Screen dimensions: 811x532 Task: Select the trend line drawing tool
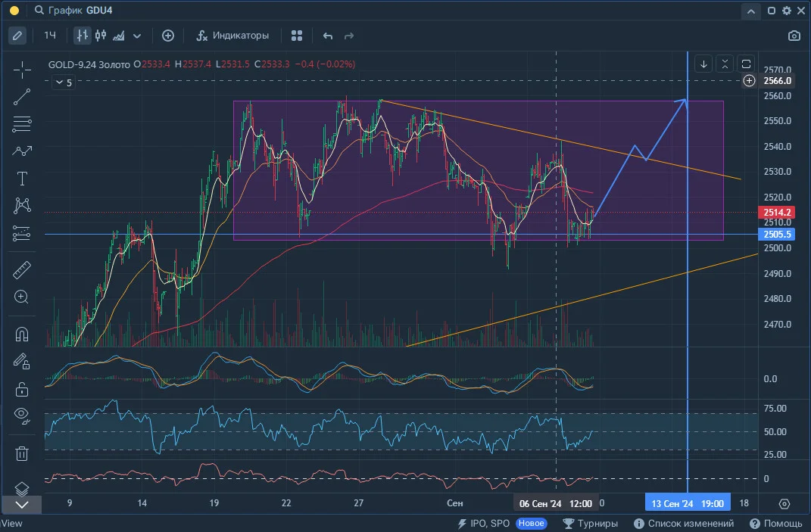click(22, 97)
